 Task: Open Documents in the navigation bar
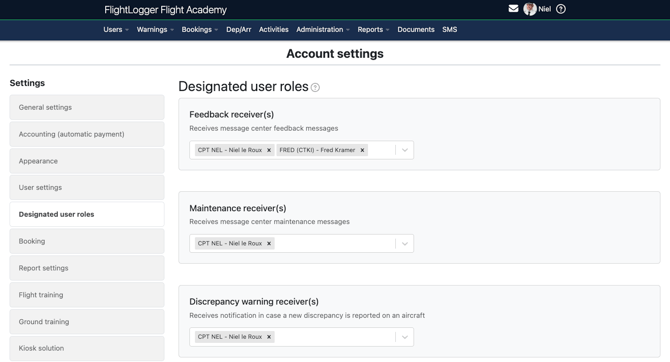(x=416, y=29)
